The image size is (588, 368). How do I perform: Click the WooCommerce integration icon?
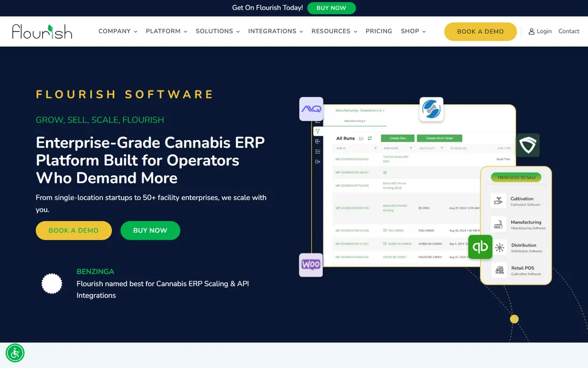[x=311, y=265]
